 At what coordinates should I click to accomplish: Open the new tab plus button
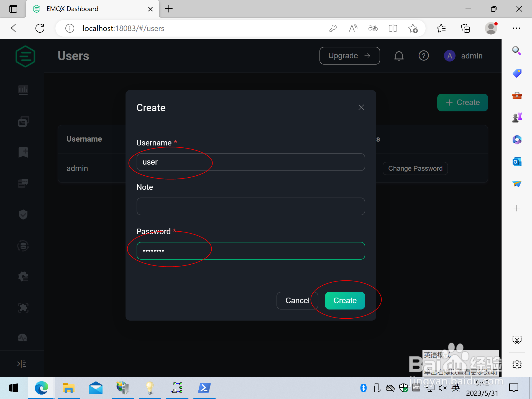point(168,9)
